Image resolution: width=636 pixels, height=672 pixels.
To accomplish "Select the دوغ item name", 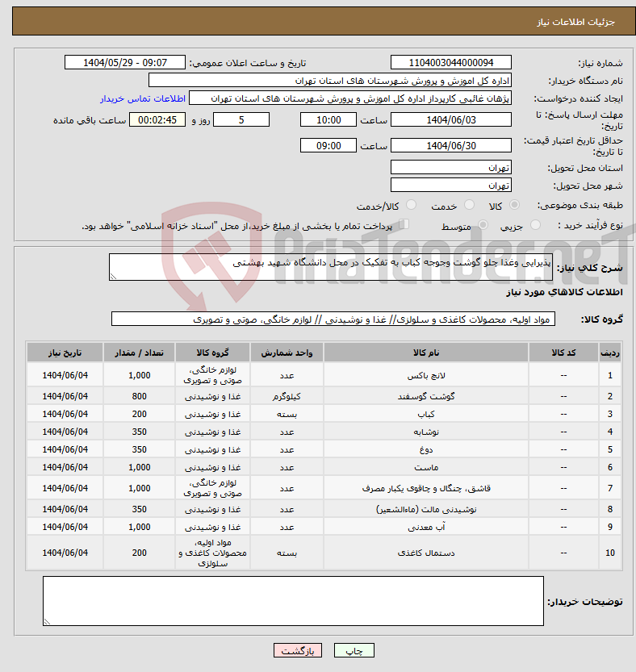I will (426, 449).
